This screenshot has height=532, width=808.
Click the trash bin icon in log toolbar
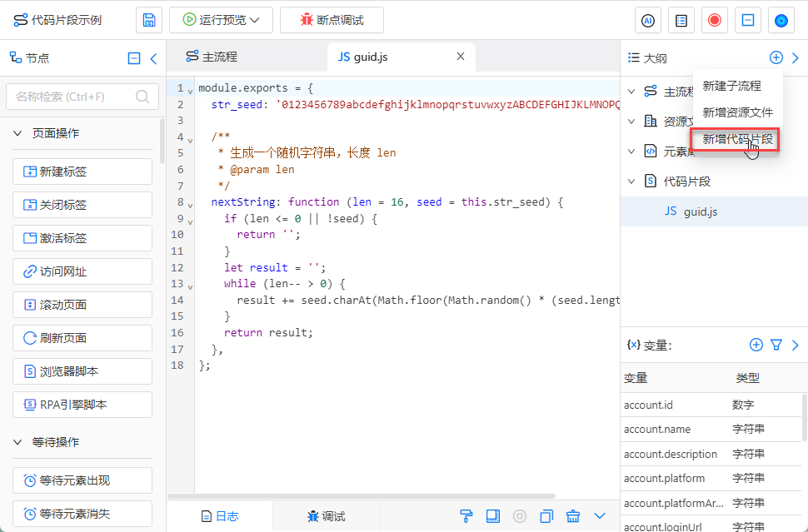point(573,516)
